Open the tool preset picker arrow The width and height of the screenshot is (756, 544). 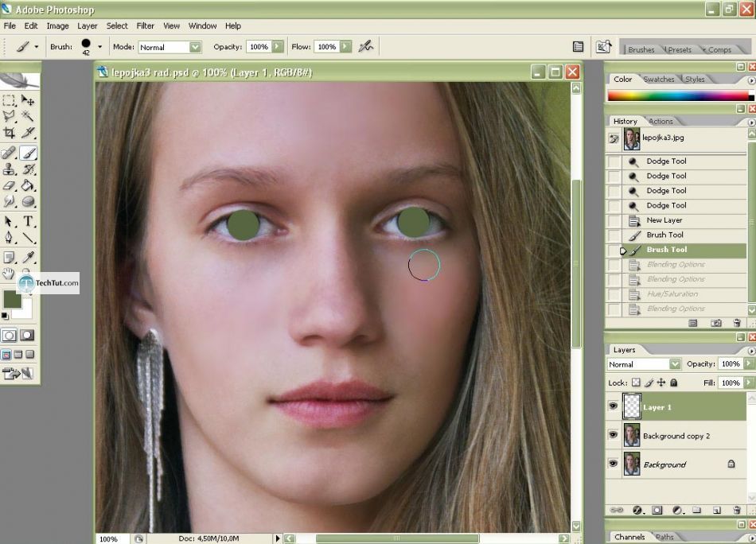point(36,47)
